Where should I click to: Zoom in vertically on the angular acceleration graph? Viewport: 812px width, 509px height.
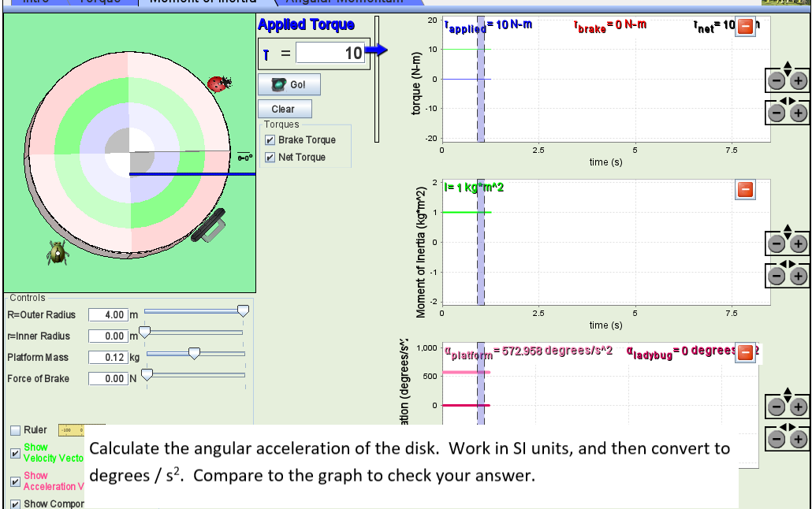coord(798,407)
